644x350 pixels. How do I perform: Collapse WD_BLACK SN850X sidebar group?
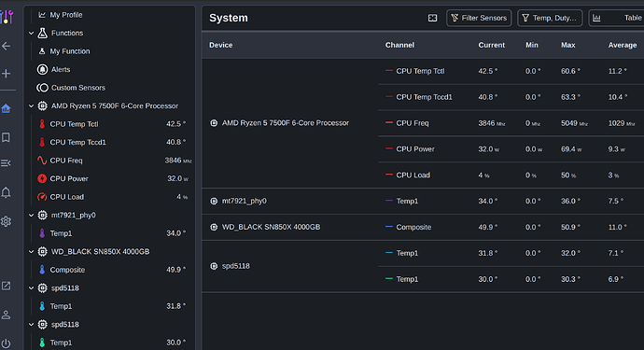point(31,251)
